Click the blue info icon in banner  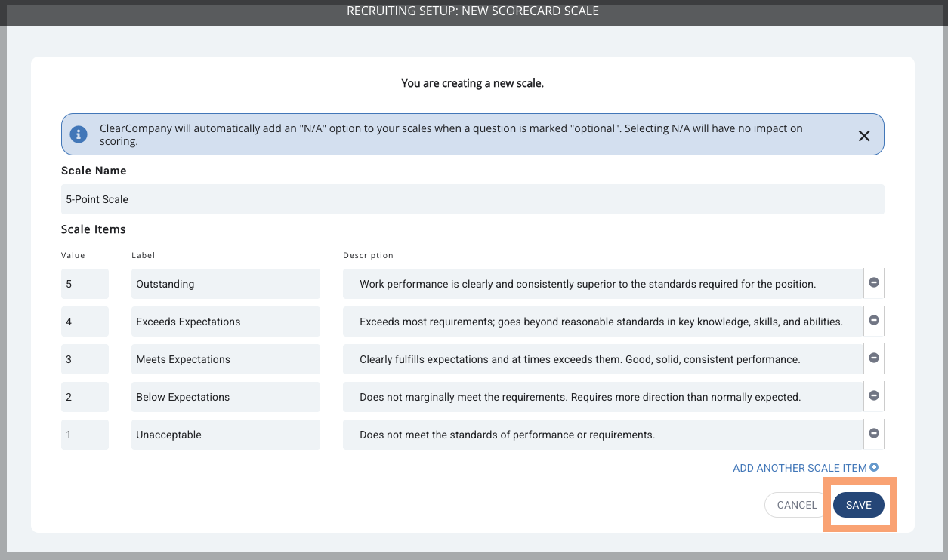[x=79, y=134]
